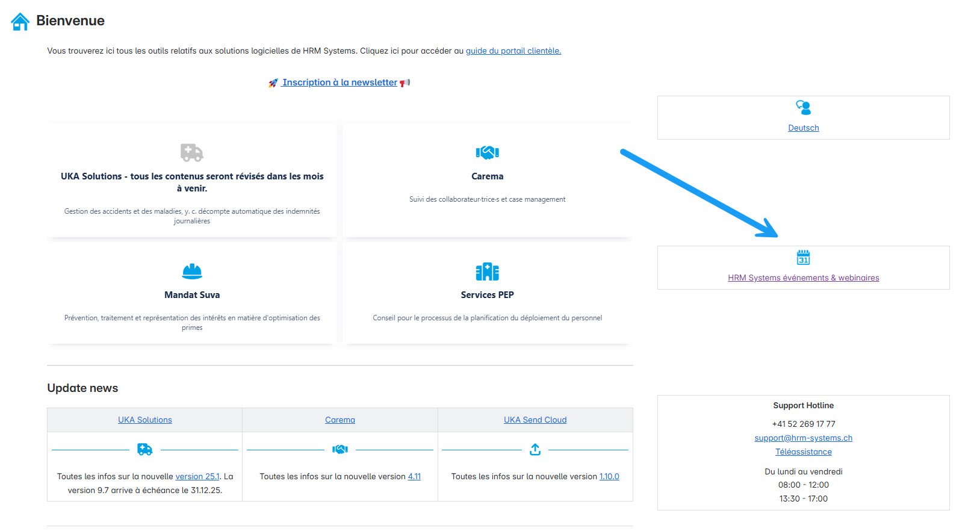Open the Mandat Suva card title
This screenshot has width=980, height=531.
[192, 295]
